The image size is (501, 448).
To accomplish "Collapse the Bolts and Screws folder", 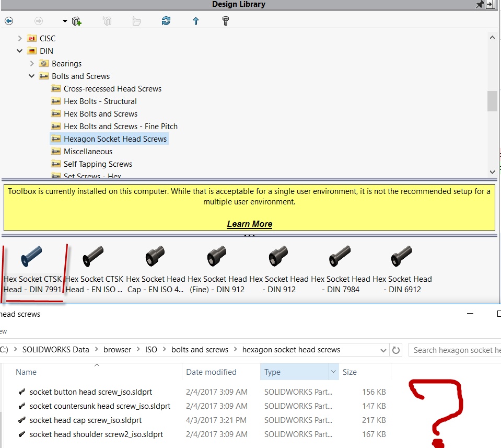I will [32, 76].
